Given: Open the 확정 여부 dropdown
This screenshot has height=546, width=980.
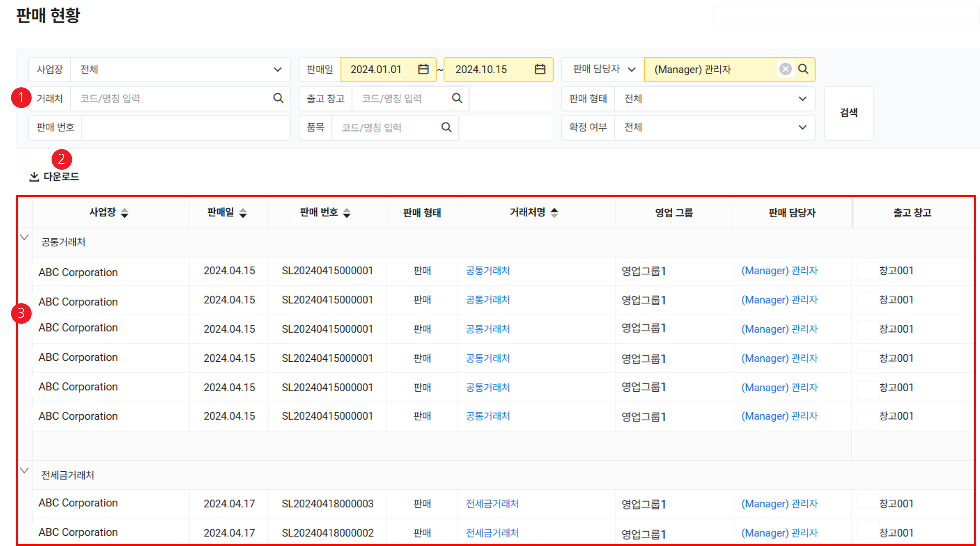Looking at the screenshot, I should coord(802,127).
